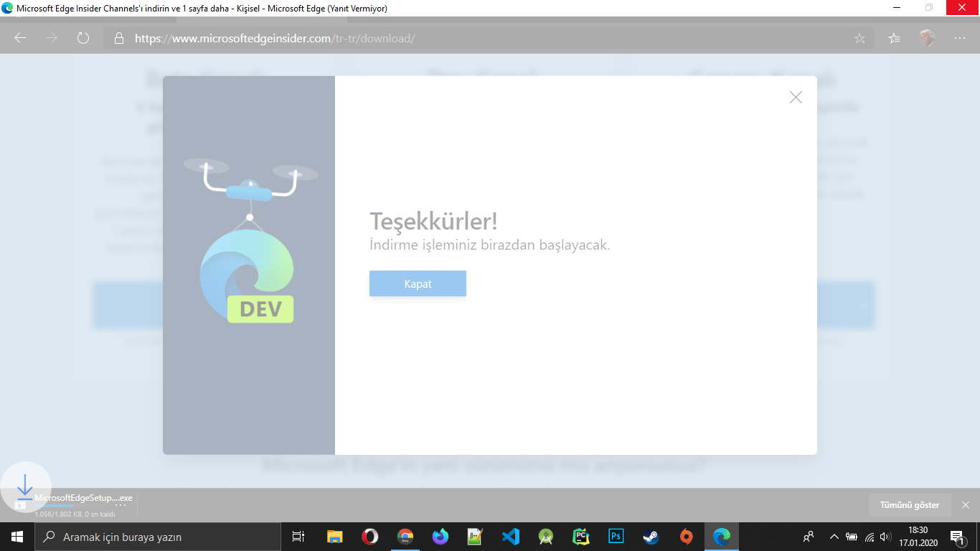Launch Steam from the taskbar
This screenshot has height=551, width=980.
click(651, 537)
